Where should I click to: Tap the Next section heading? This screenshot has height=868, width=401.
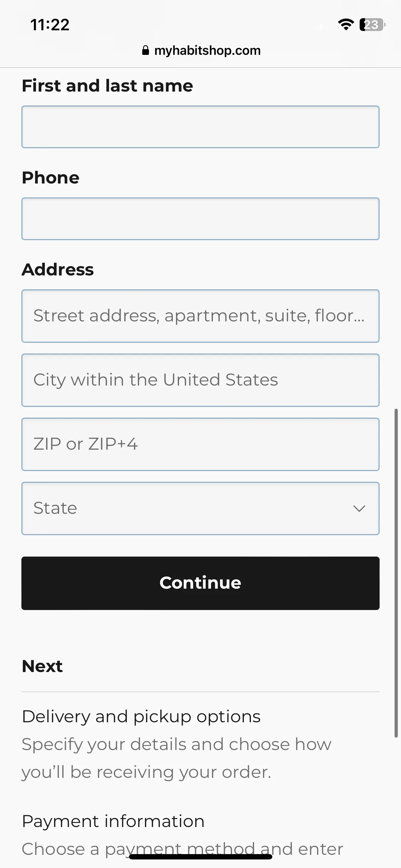click(42, 666)
